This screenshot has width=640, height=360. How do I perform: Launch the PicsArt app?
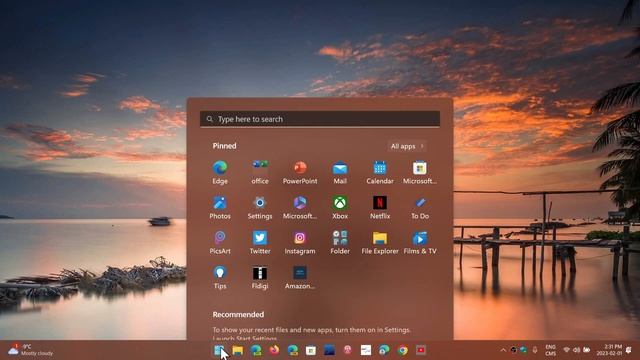coord(220,242)
